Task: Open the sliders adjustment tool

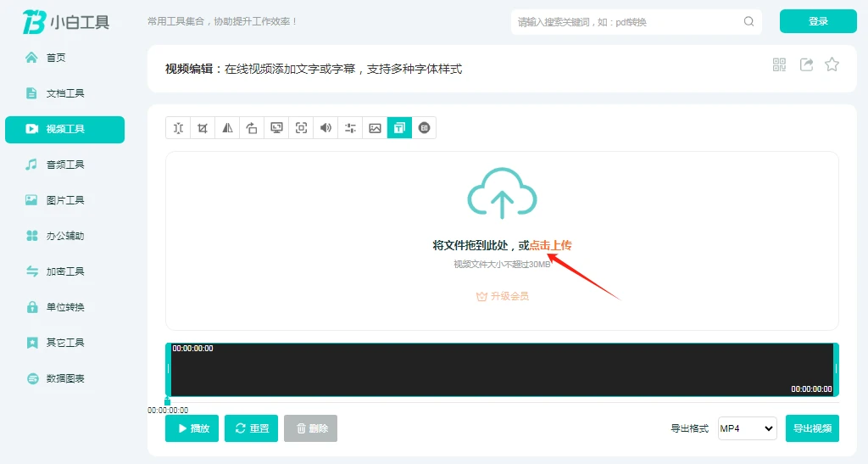Action: coord(350,128)
